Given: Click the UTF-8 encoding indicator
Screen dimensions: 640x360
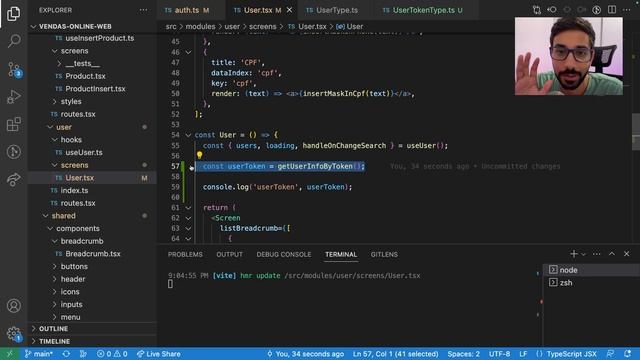Looking at the screenshot, I should (x=499, y=354).
